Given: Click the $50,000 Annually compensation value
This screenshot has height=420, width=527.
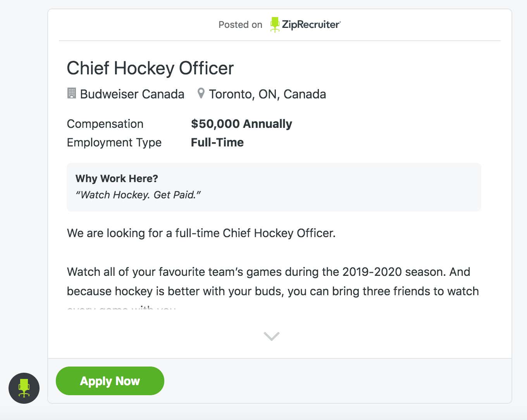Looking at the screenshot, I should tap(241, 124).
